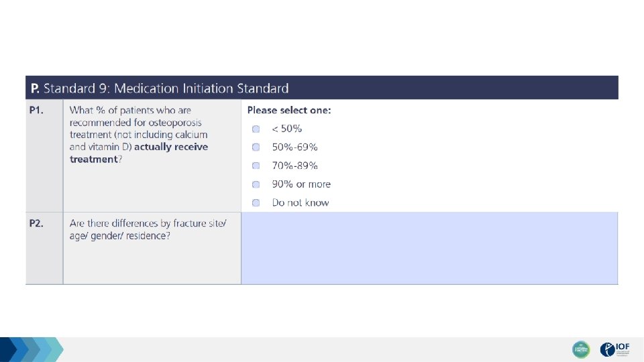Click the "Do not know" option label
Viewport: 644px width, 362px height.
pos(301,202)
